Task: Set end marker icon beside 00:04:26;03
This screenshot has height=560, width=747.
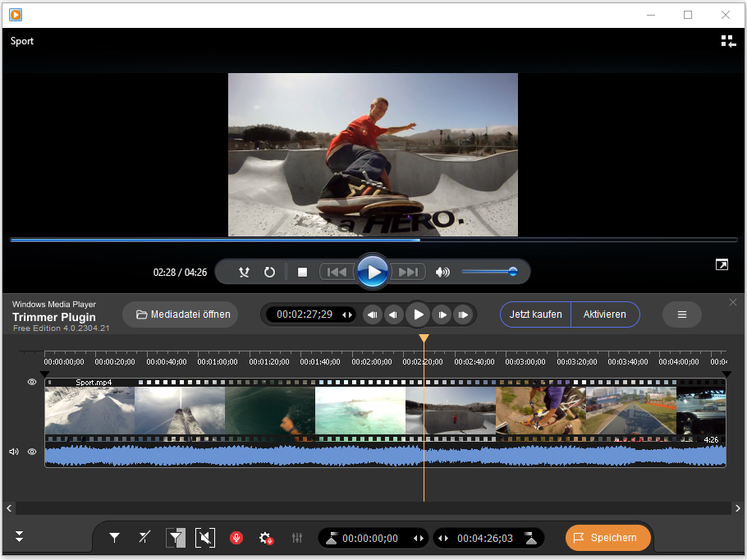Action: (531, 538)
